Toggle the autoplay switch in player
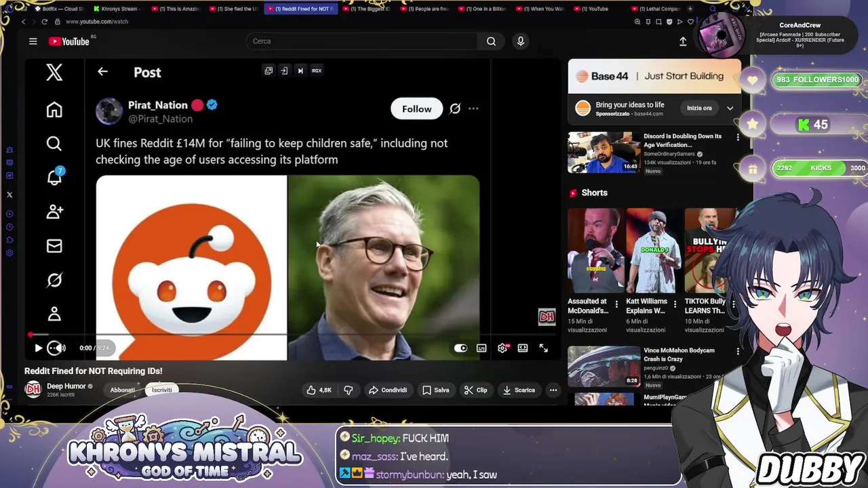Screen dimensions: 868x488 pyautogui.click(x=460, y=348)
